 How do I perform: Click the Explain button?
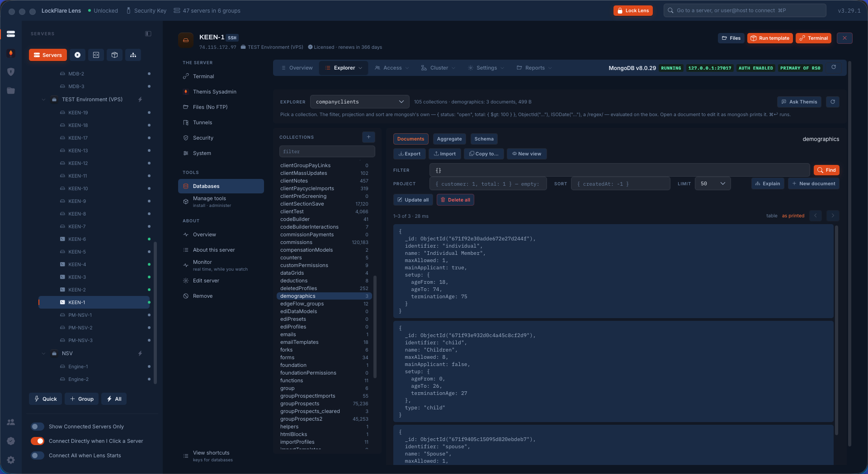[x=768, y=183]
